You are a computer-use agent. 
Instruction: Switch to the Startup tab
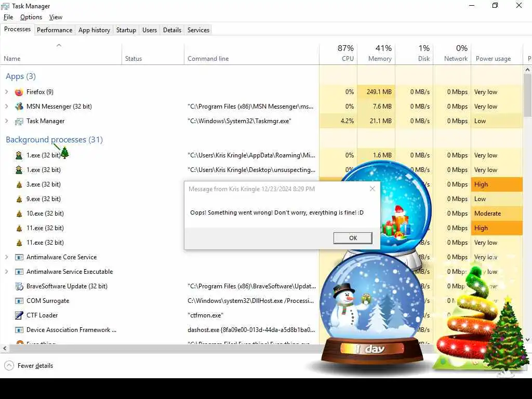(x=126, y=30)
